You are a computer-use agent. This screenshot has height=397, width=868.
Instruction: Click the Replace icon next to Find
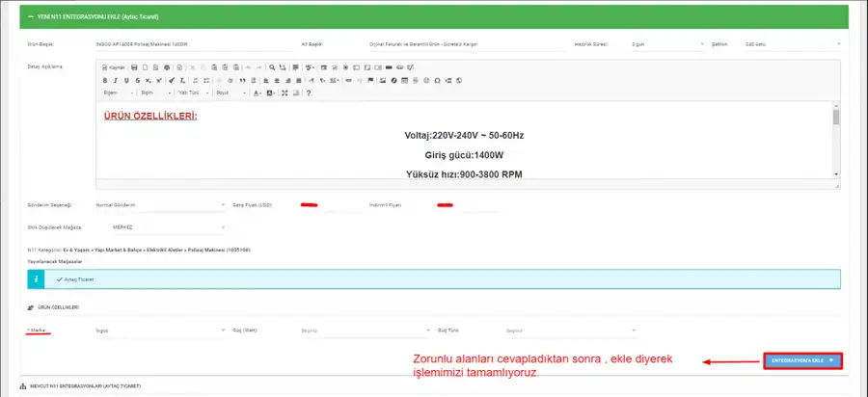[x=283, y=67]
